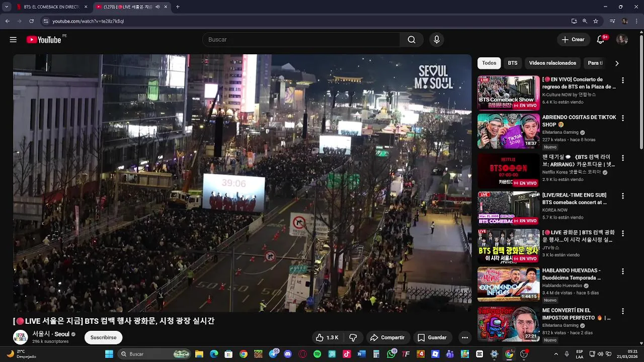Open options for LIVE/REAL-TIME ENG SUB video

[x=623, y=196]
